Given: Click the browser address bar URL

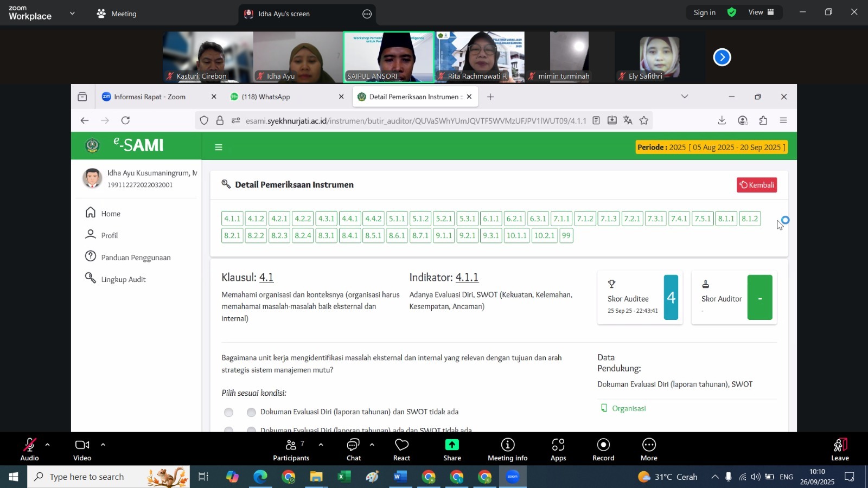Looking at the screenshot, I should pos(415,121).
